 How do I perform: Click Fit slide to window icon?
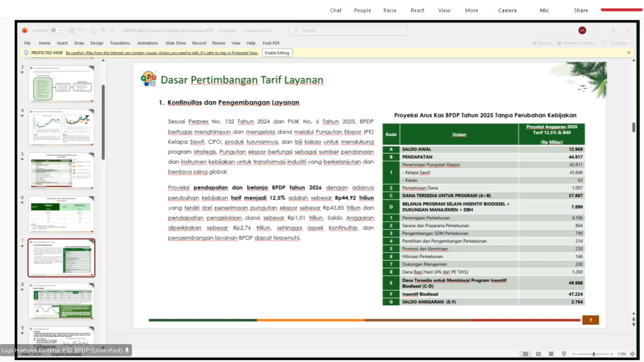[x=632, y=354]
